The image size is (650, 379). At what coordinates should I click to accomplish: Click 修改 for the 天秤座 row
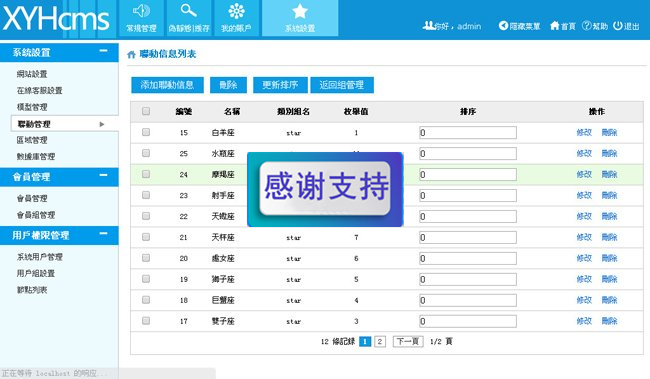(584, 237)
